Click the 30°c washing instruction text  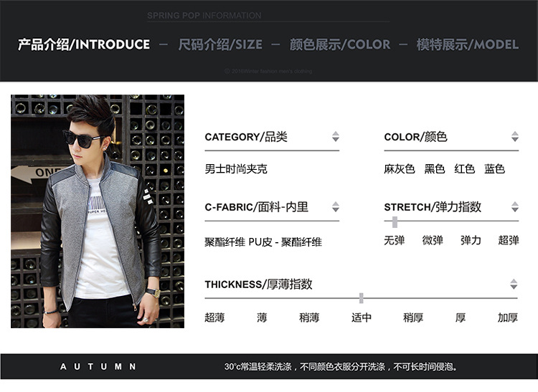[341, 367]
